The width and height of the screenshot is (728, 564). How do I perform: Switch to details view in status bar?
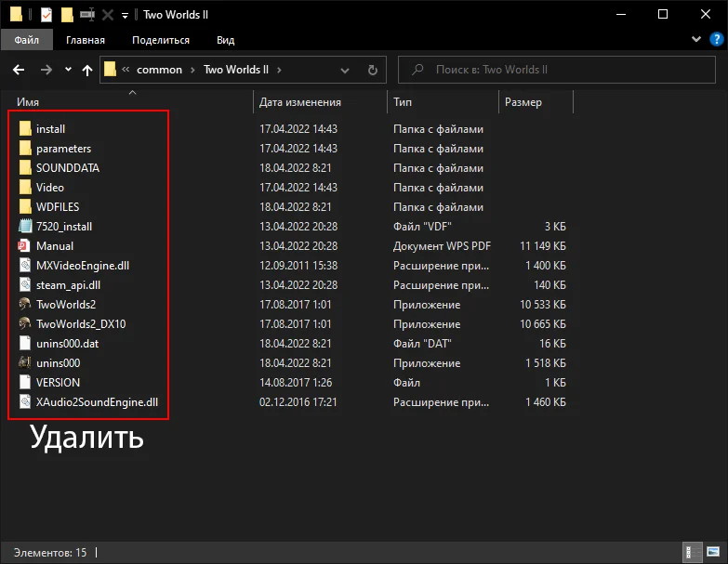(692, 552)
